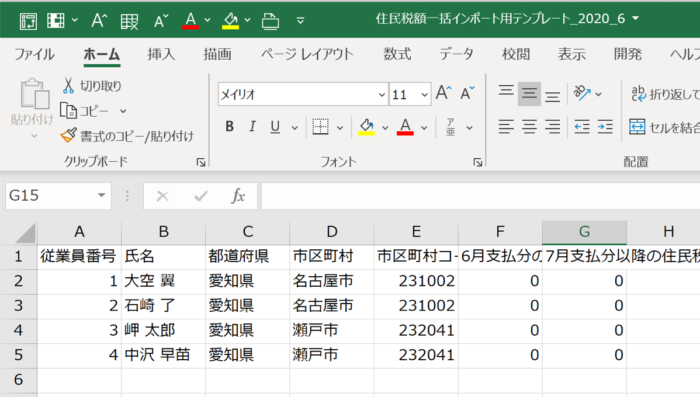This screenshot has height=397, width=700.
Task: Expand the Copy options arrow
Action: click(x=123, y=111)
